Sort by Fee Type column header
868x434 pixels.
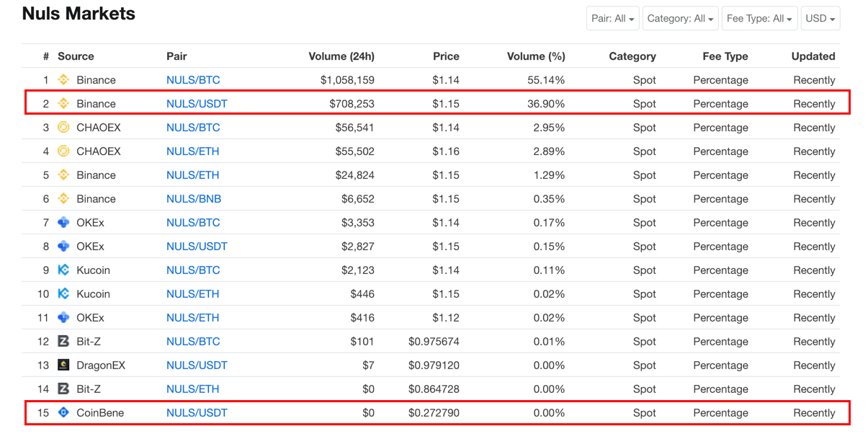click(725, 56)
